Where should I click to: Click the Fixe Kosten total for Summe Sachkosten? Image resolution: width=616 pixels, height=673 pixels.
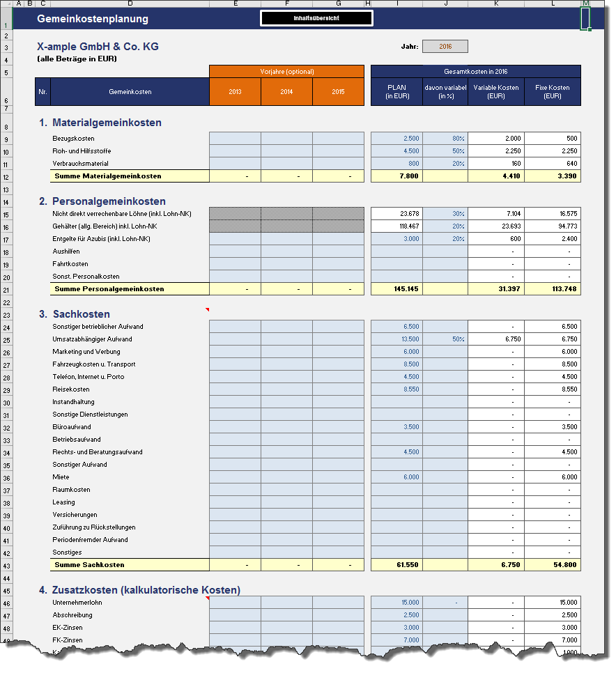(553, 565)
